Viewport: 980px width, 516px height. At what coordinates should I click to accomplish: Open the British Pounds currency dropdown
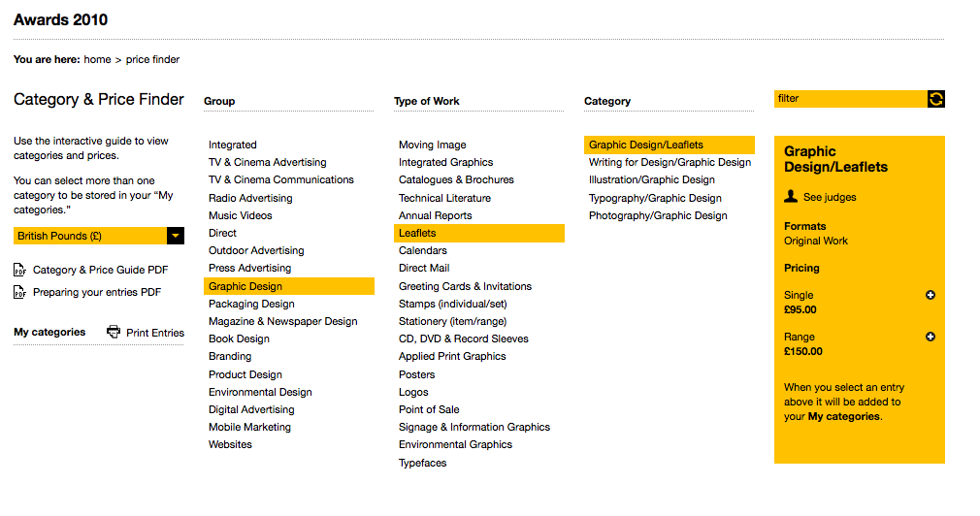[x=175, y=236]
